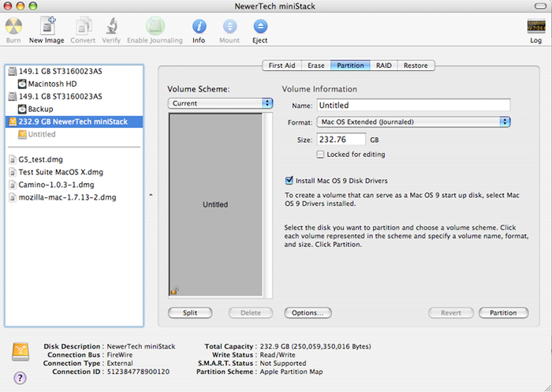Open the Info toolbar icon
552x392 pixels.
coord(200,26)
